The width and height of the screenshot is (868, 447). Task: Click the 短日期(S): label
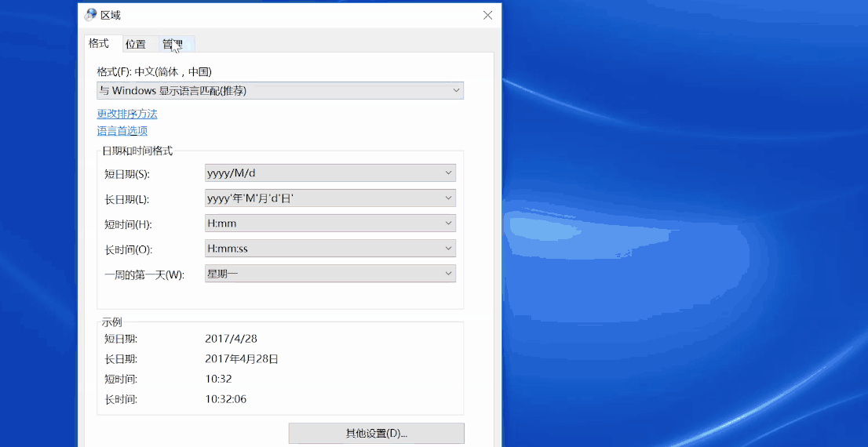(x=127, y=174)
